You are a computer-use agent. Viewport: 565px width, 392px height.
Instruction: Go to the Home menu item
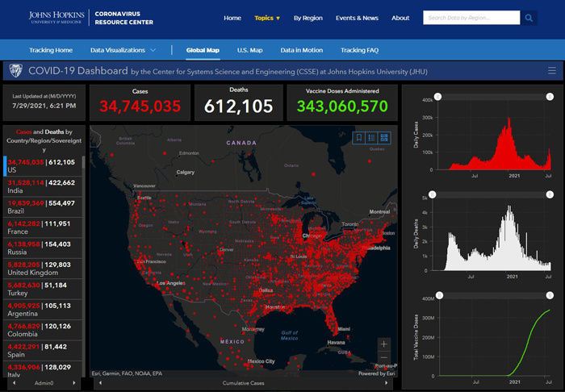(232, 18)
